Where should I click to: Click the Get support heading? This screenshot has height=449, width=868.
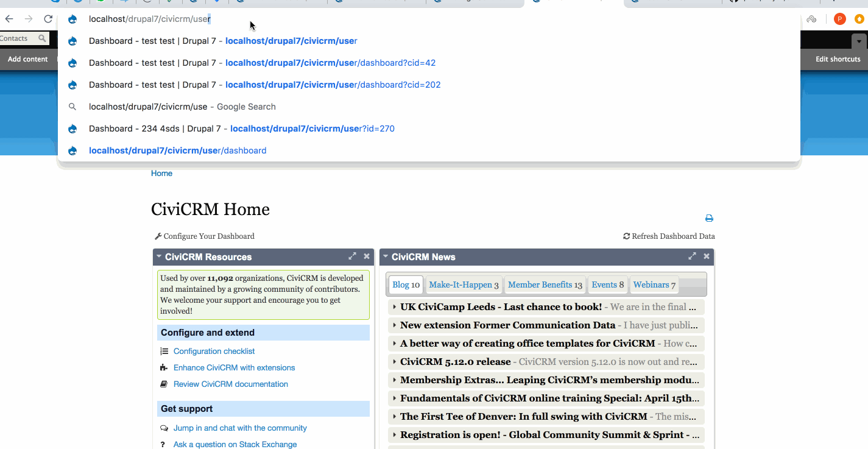[x=187, y=409]
